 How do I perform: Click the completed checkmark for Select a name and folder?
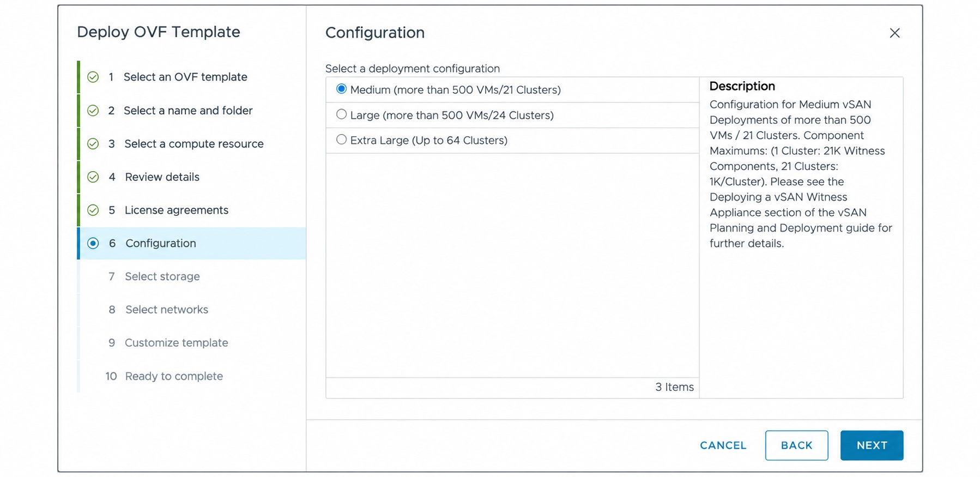coord(93,111)
